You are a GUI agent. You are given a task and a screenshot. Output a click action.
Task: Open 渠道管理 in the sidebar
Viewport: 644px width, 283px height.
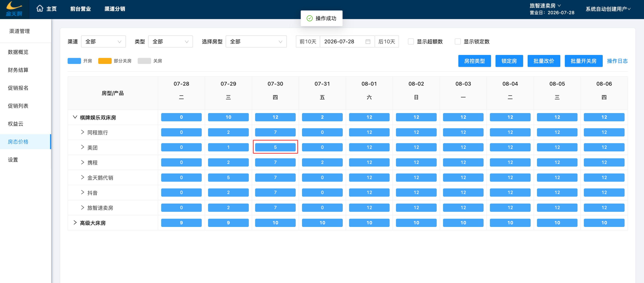[19, 31]
